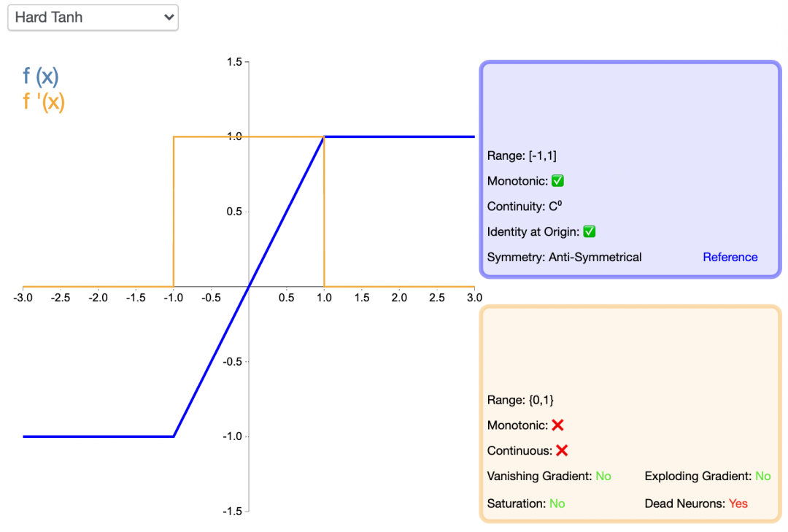Click the orange f '(x) legend label
This screenshot has width=788, height=532.
point(44,101)
